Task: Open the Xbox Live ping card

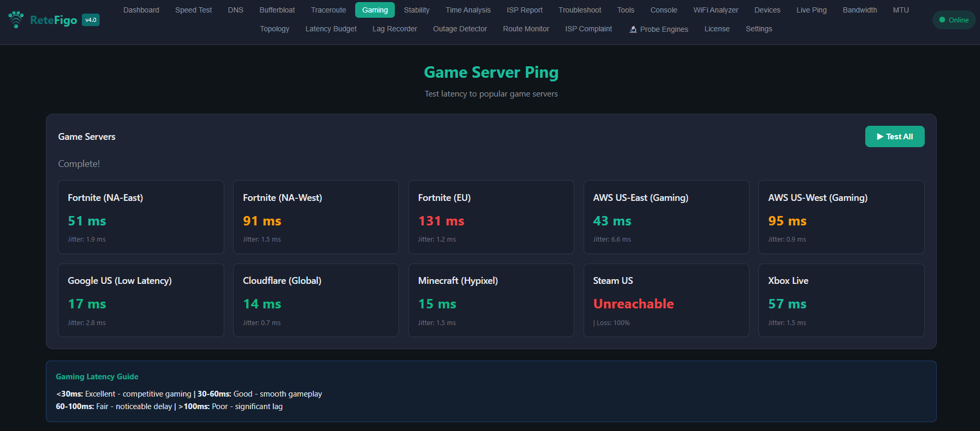Action: pos(841,300)
